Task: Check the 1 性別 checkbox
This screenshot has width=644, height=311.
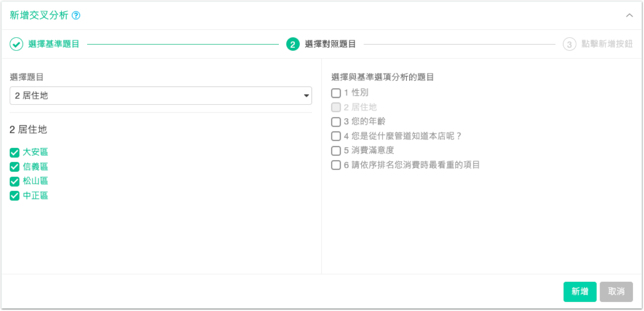Action: coord(336,93)
